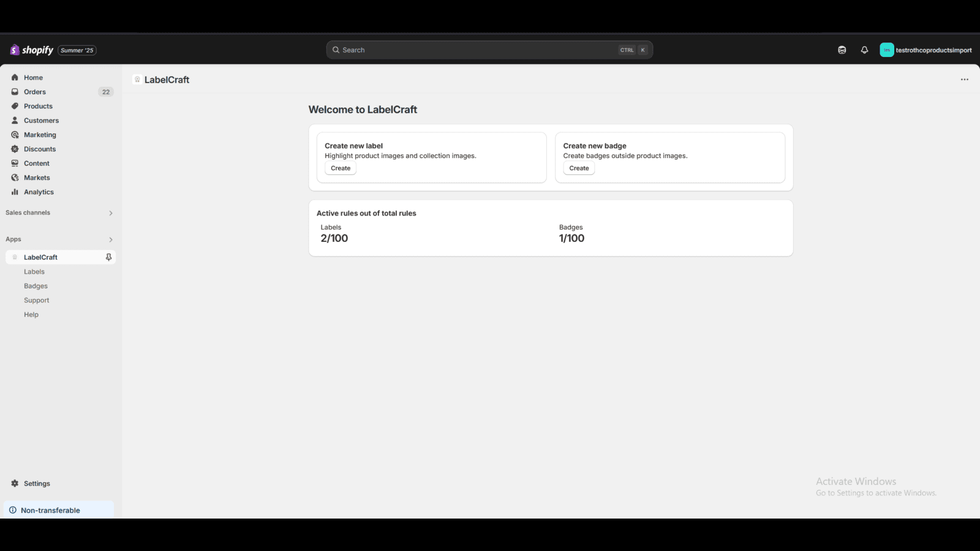The height and width of the screenshot is (551, 980).
Task: Open the Help sub-item under LabelCraft
Action: point(31,315)
